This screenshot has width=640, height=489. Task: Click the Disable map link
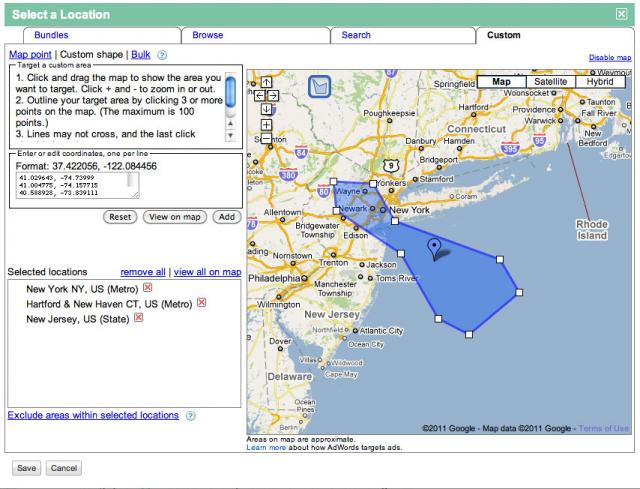610,58
